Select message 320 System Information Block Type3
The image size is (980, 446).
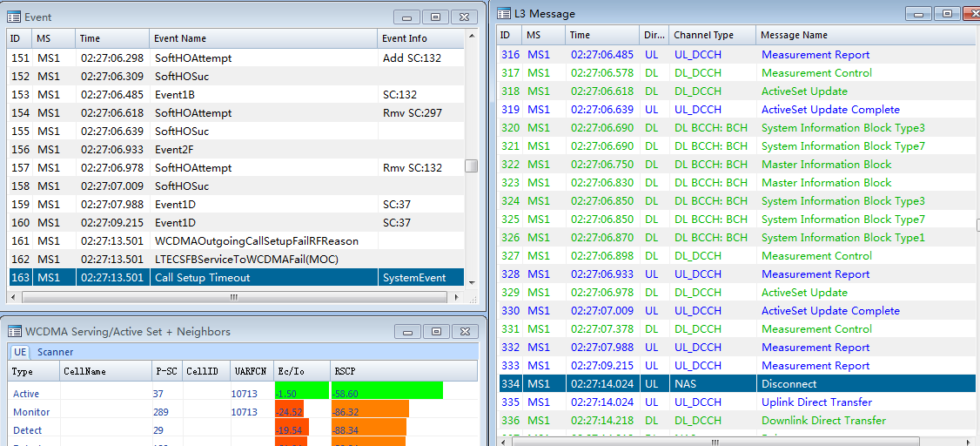[x=737, y=128]
